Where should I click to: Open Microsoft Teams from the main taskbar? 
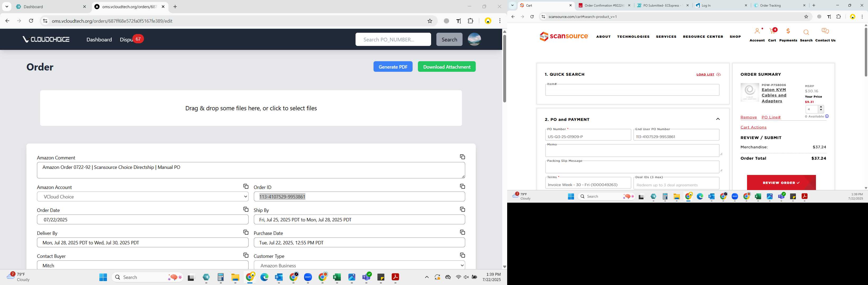366,277
